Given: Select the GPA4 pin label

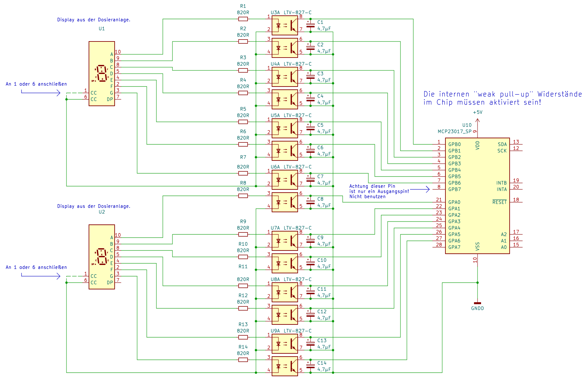Looking at the screenshot, I should click(x=454, y=228).
